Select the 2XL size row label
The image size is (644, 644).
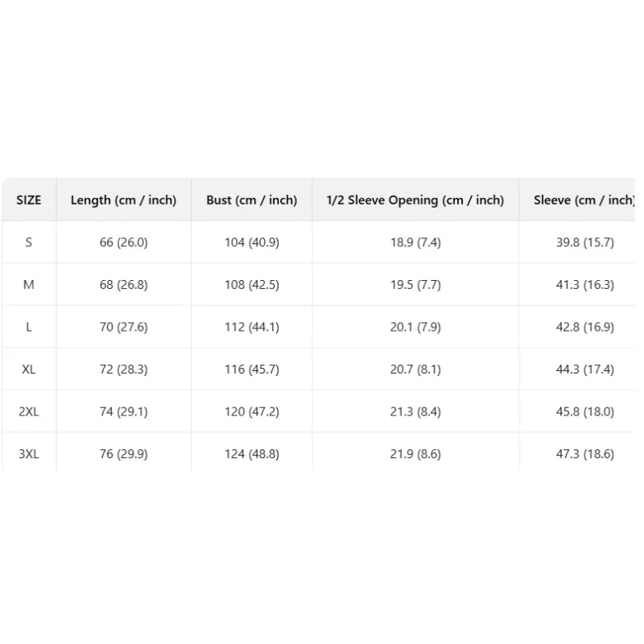click(x=29, y=411)
